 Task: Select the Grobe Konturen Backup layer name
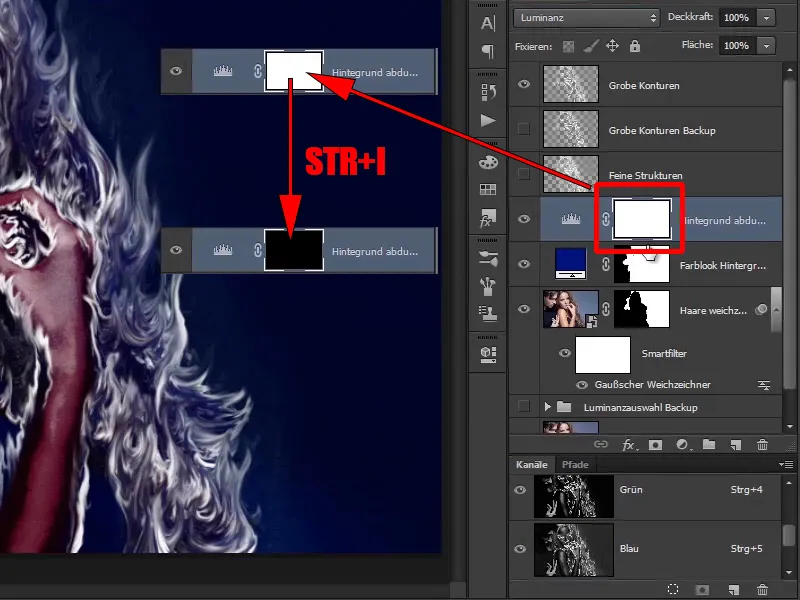coord(662,131)
